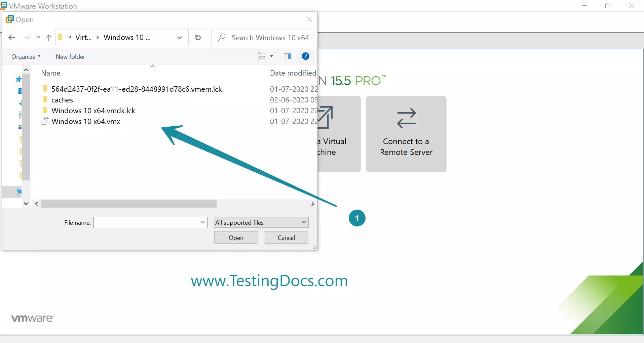
Task: Click the horizontal scrollbar right arrow
Action: click(313, 204)
